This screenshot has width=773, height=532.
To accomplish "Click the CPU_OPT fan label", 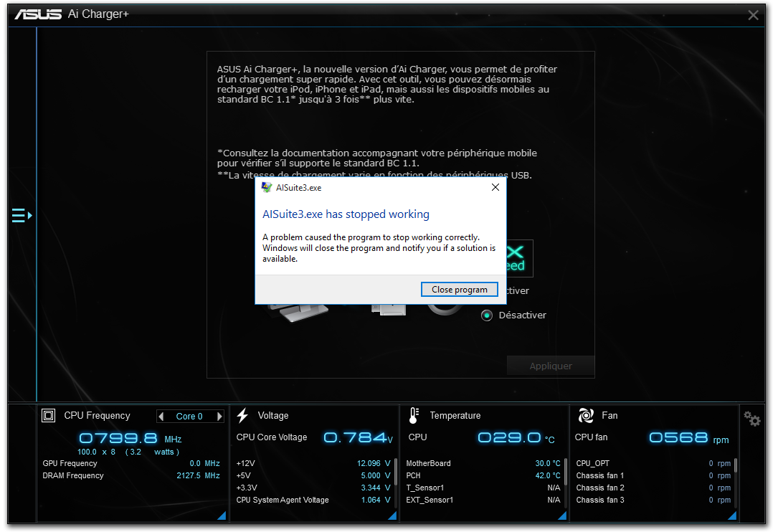I will (x=592, y=463).
